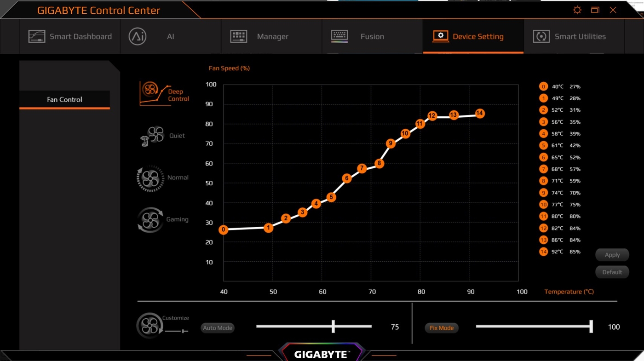Select the Normal fan mode icon
Screen dimensions: 644x361
(150, 178)
